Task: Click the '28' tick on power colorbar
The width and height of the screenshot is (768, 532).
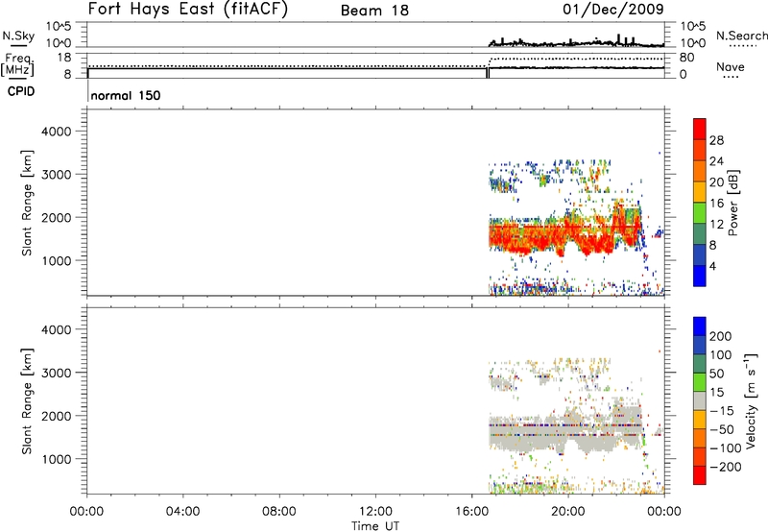Action: pyautogui.click(x=716, y=140)
